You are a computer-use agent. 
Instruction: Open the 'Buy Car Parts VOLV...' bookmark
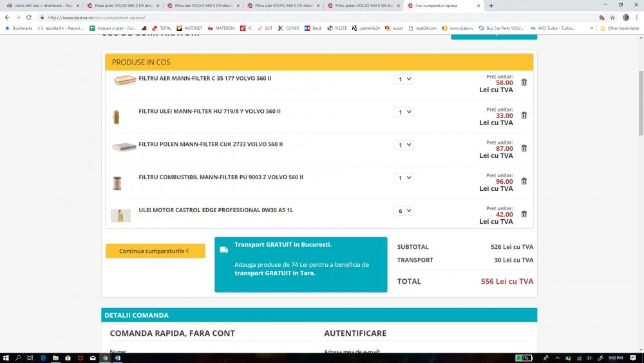[x=501, y=28]
